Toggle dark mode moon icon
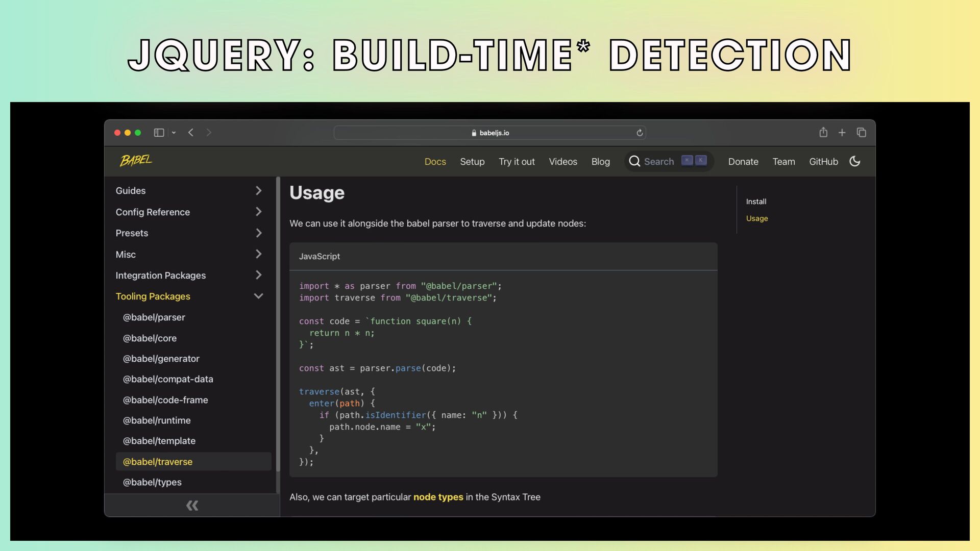980x551 pixels. click(x=855, y=161)
